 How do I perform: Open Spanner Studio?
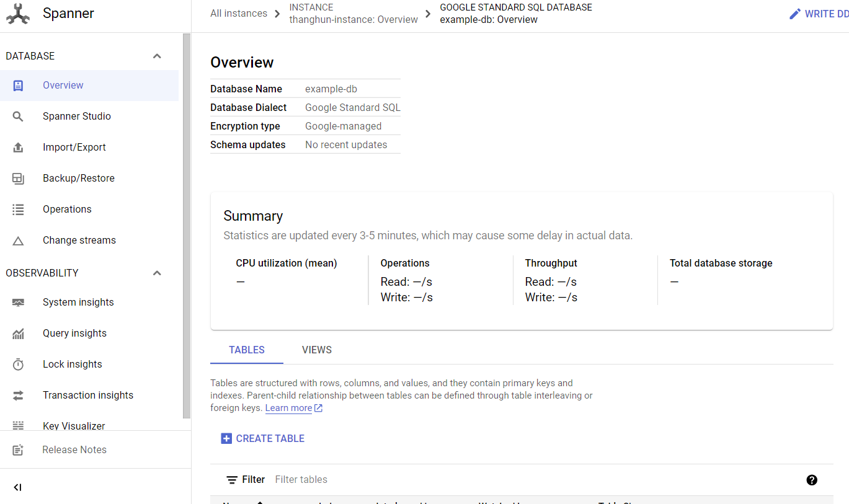(89, 117)
